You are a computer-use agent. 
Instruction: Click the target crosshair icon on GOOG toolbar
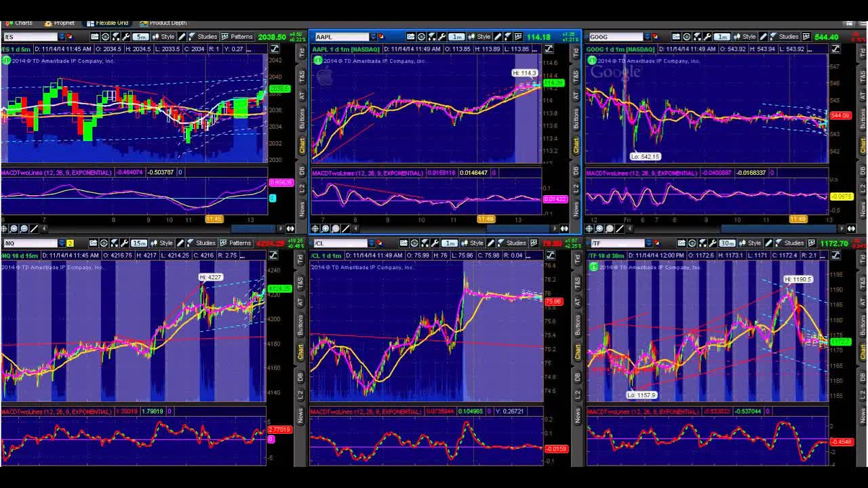tap(686, 37)
